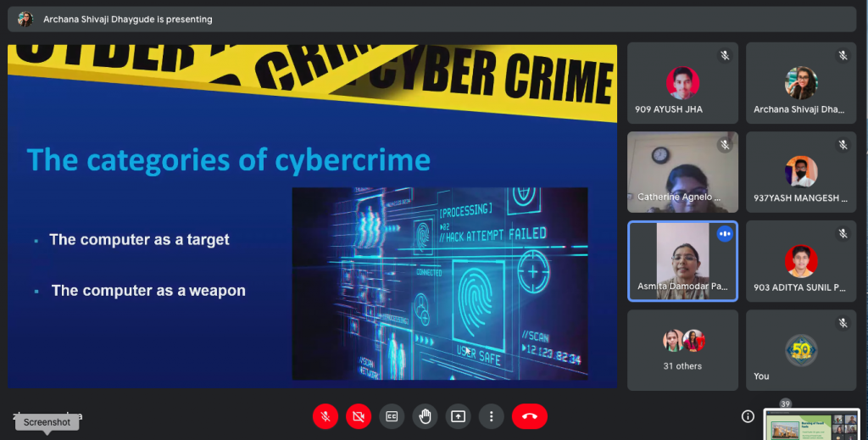Open the three-dot more options menu
The image size is (868, 440).
491,416
